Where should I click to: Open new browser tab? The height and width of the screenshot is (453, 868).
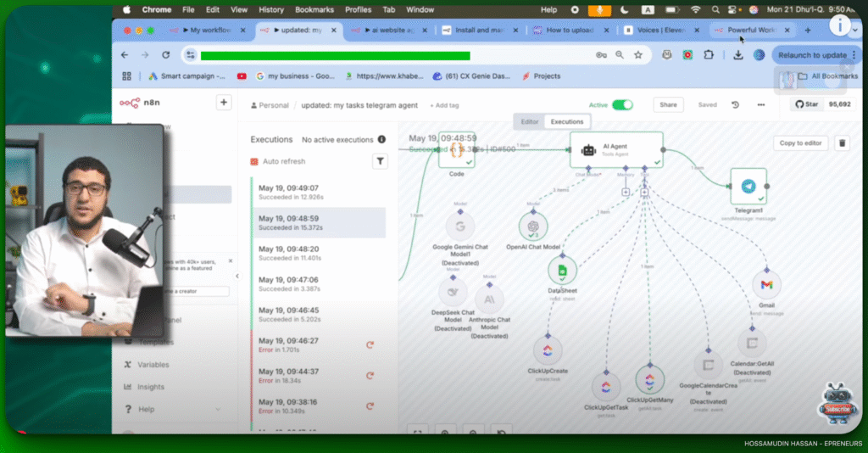808,30
